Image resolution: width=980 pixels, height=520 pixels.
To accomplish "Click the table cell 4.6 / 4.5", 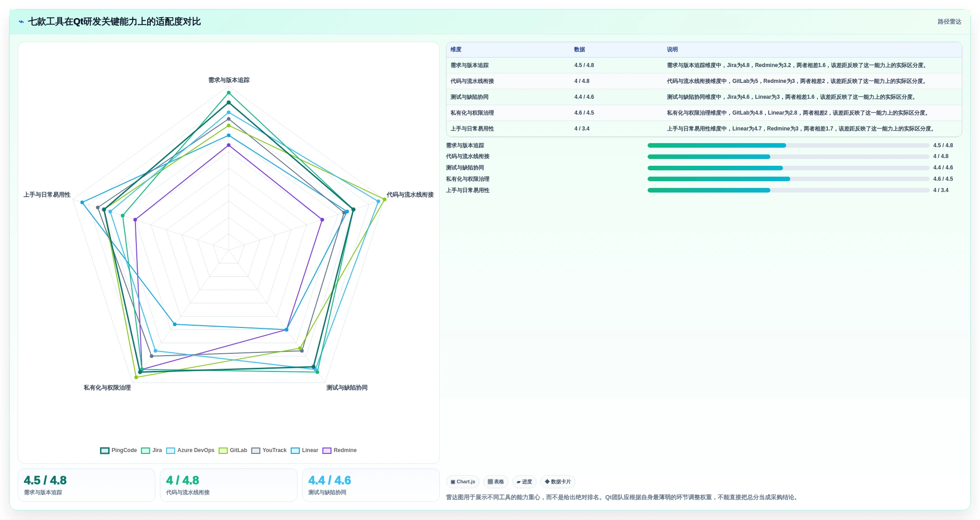I will (584, 113).
